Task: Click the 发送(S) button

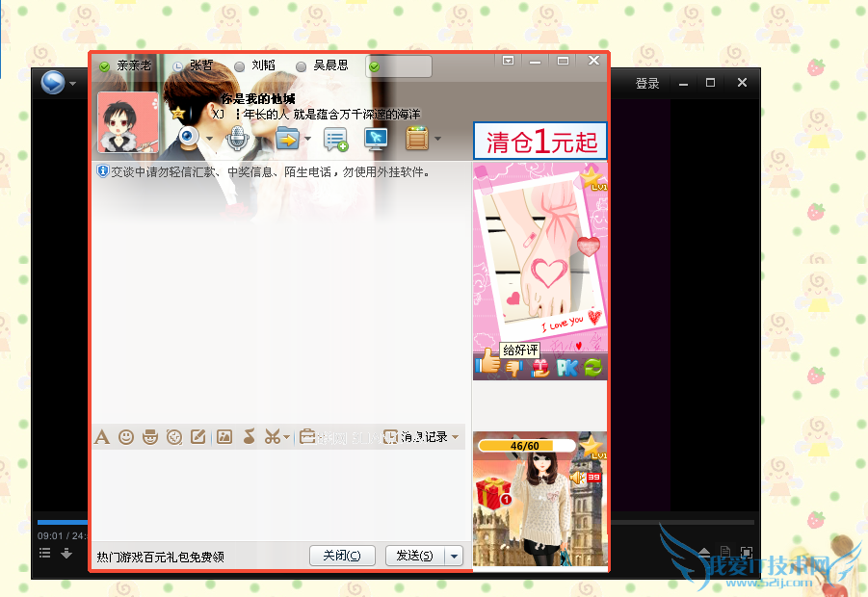Action: pyautogui.click(x=415, y=556)
